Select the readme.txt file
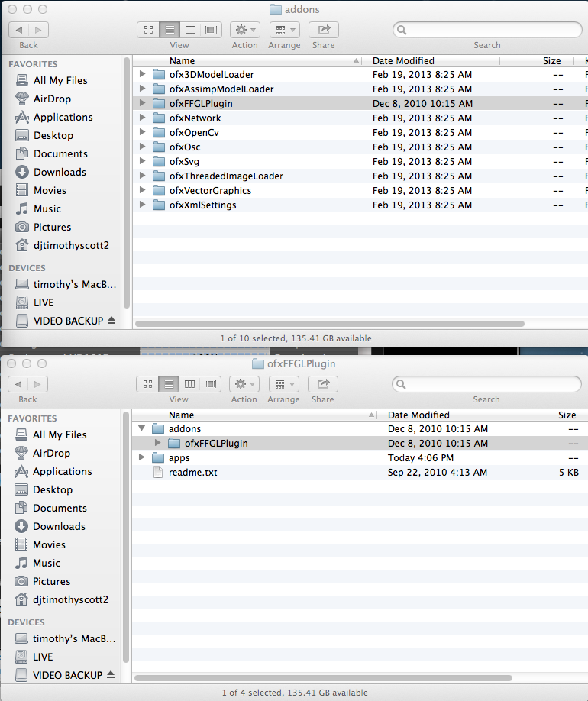The height and width of the screenshot is (701, 588). coord(192,473)
